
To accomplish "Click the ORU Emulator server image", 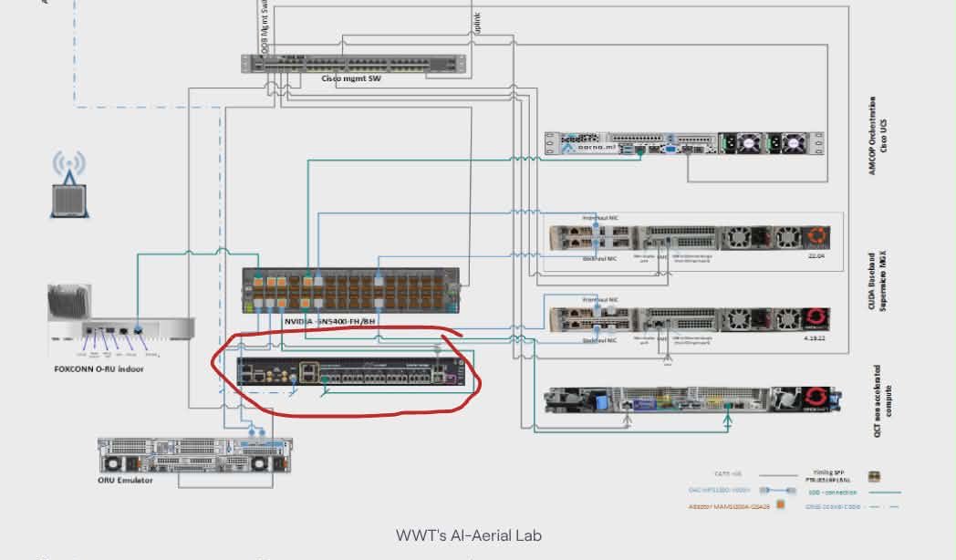I will (194, 455).
